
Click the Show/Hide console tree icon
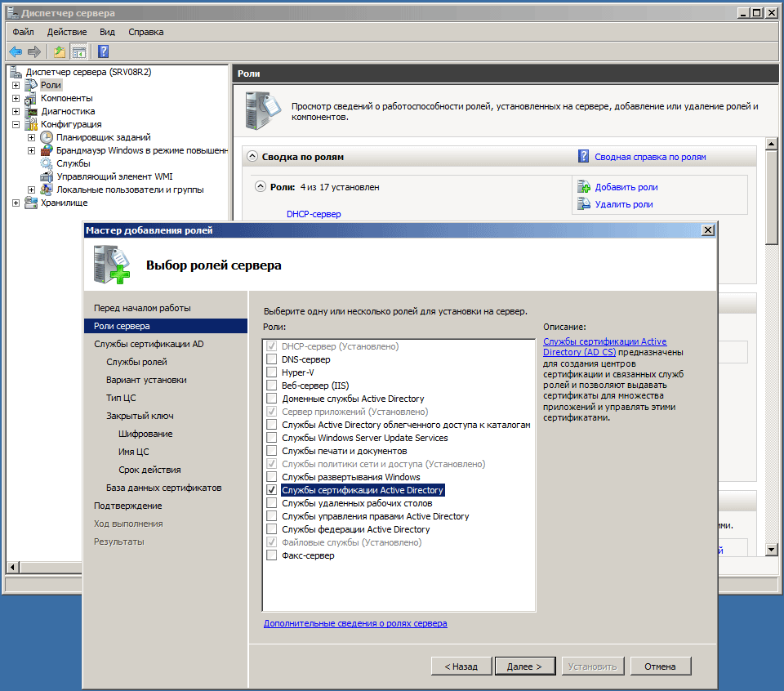(79, 52)
